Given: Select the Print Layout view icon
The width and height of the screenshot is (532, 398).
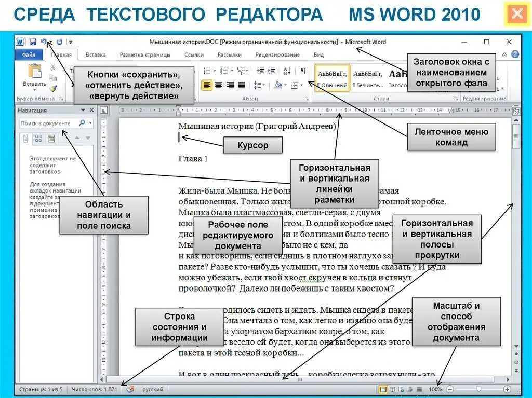Looking at the screenshot, I should [383, 390].
